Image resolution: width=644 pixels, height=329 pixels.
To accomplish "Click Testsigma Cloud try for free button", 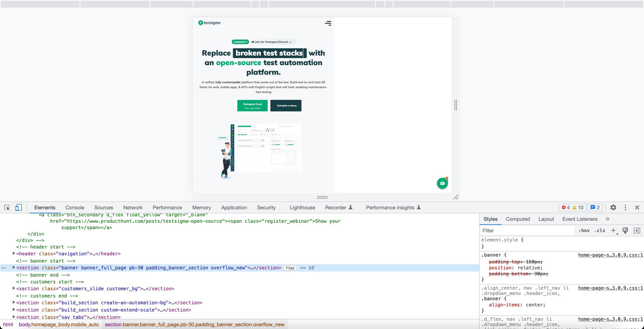I will click(252, 106).
